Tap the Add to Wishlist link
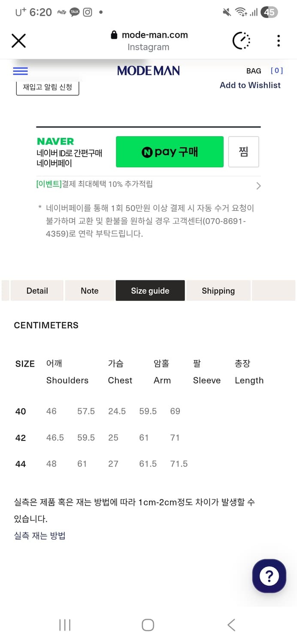This screenshot has width=297, height=644. (250, 85)
